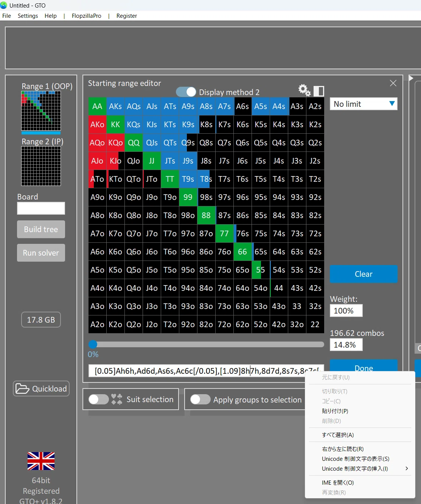Screen dimensions: 421x504
Task: Turn on Apply groups to selection
Action: click(200, 399)
